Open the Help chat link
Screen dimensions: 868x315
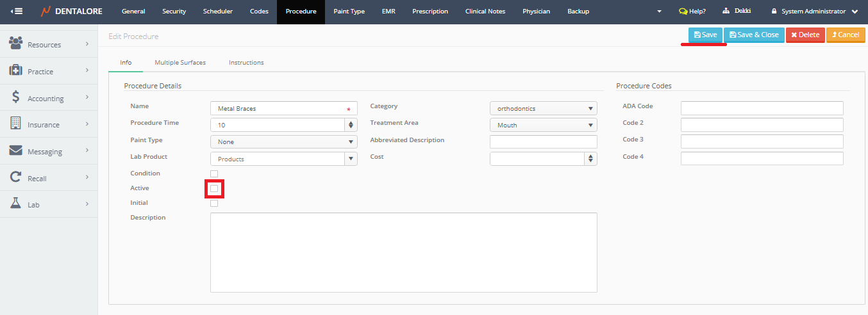pos(692,12)
